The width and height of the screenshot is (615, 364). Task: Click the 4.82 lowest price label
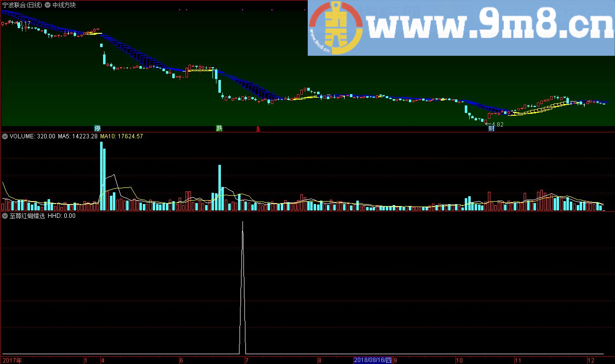(497, 125)
